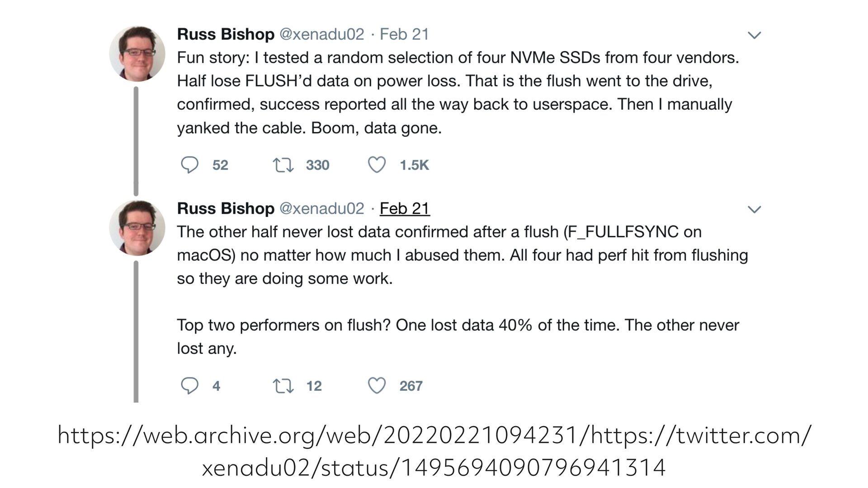Click Russ Bishop name on second tweet
The height and width of the screenshot is (488, 868).
tap(226, 208)
